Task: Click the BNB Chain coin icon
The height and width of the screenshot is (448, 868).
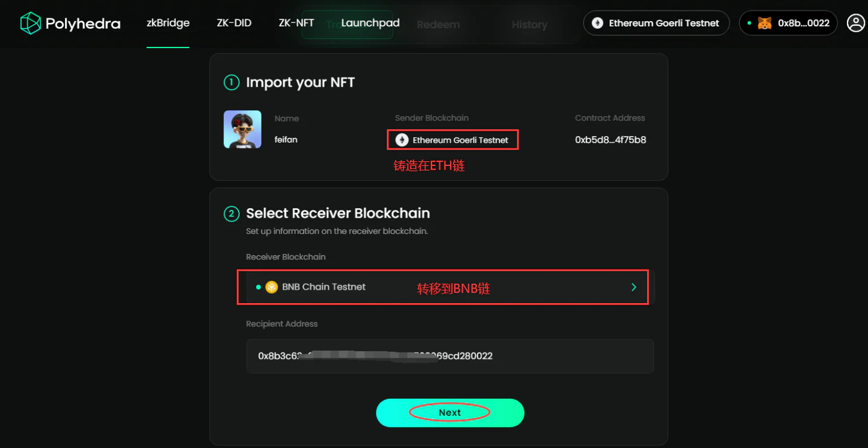Action: tap(271, 287)
